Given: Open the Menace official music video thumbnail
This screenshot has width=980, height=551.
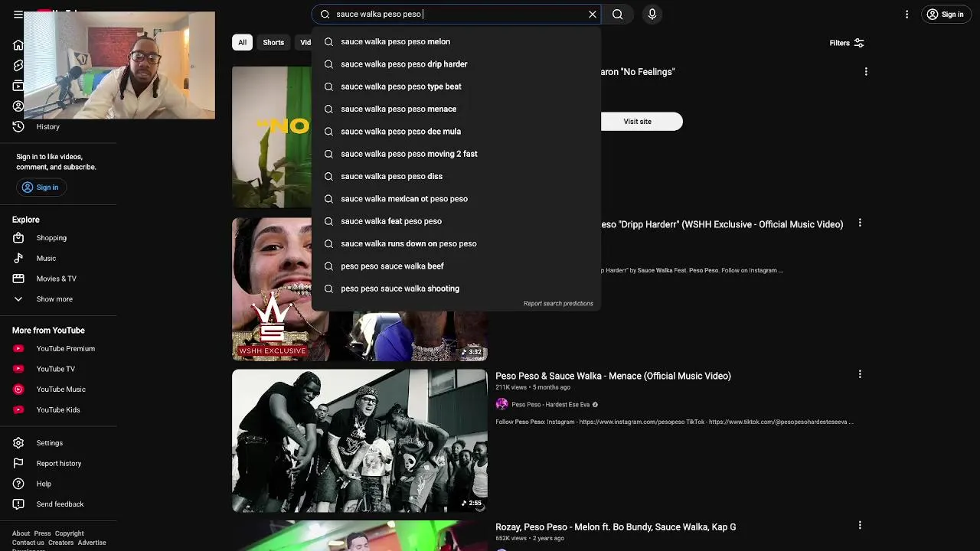Looking at the screenshot, I should click(360, 441).
